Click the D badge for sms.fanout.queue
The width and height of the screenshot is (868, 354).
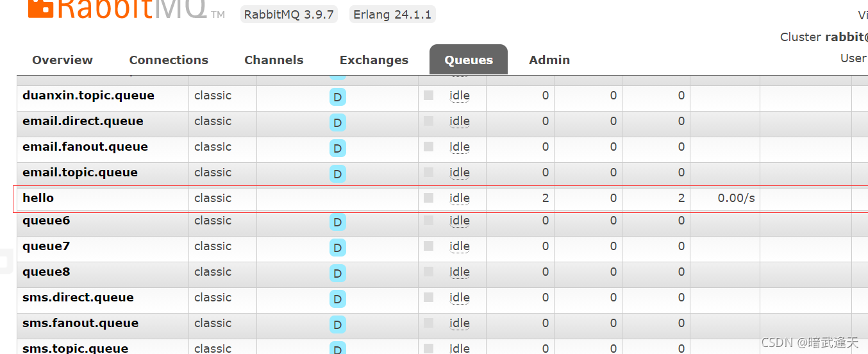click(338, 325)
